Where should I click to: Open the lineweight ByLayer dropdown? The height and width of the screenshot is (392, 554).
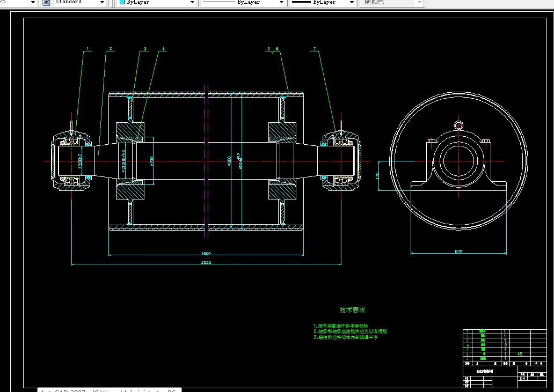[x=352, y=3]
